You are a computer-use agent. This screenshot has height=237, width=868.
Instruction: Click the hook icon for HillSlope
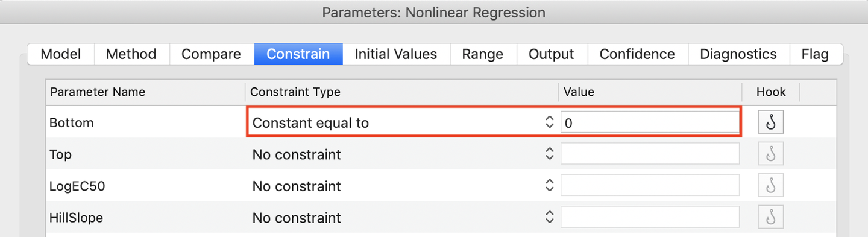pos(770,217)
